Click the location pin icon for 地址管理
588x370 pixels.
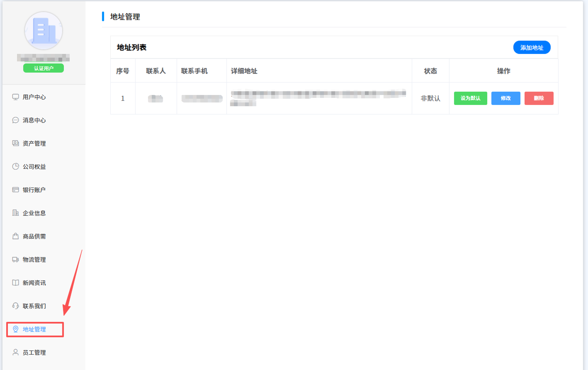click(x=16, y=329)
